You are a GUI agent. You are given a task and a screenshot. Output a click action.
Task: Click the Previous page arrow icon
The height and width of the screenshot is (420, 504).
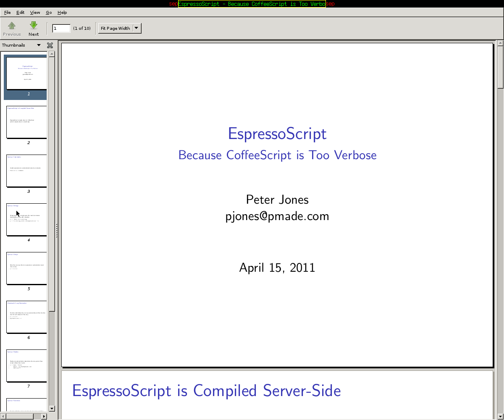pyautogui.click(x=12, y=26)
